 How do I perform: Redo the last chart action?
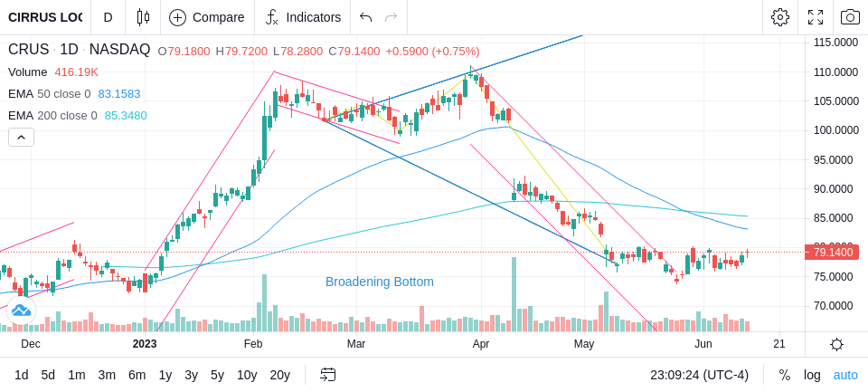392,17
